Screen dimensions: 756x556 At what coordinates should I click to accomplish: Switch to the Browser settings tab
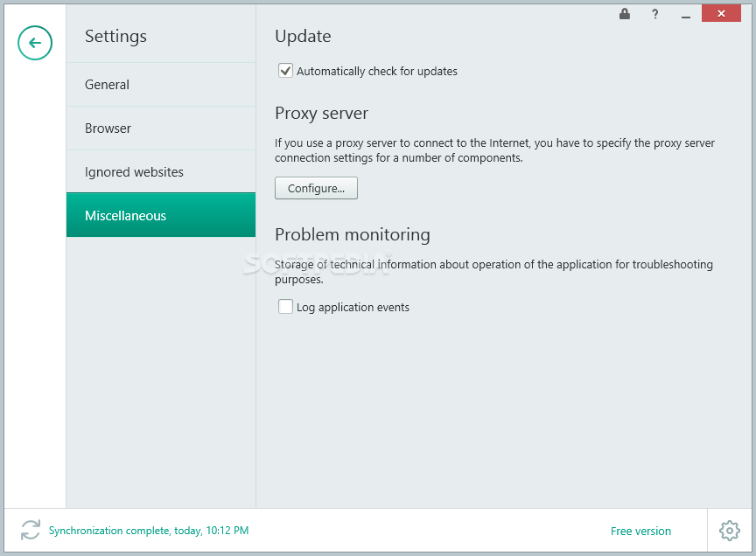(161, 129)
